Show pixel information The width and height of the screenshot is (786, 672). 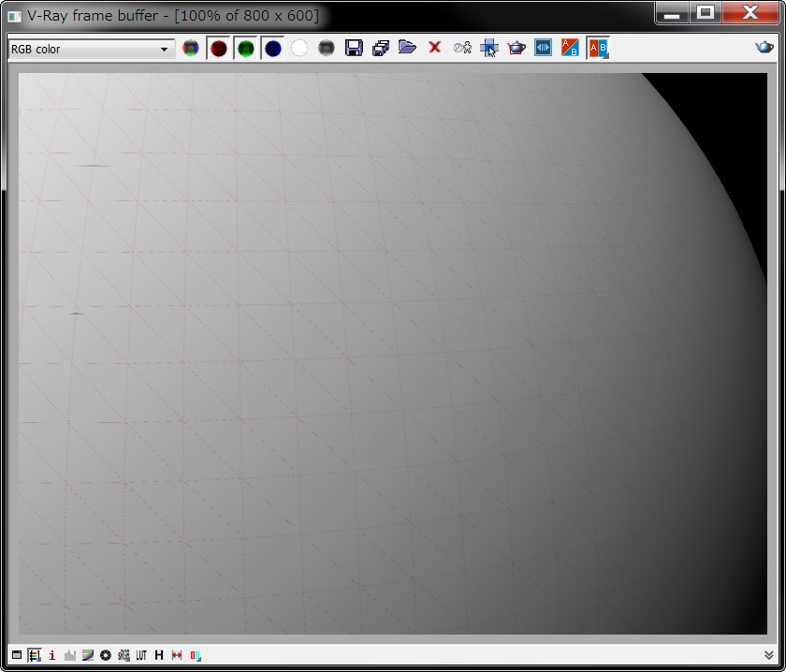click(52, 655)
